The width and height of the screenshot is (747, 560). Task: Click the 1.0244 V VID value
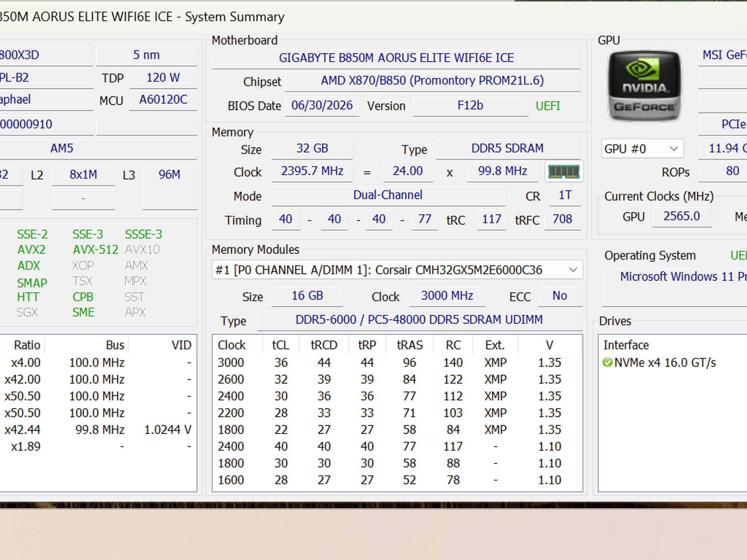168,429
